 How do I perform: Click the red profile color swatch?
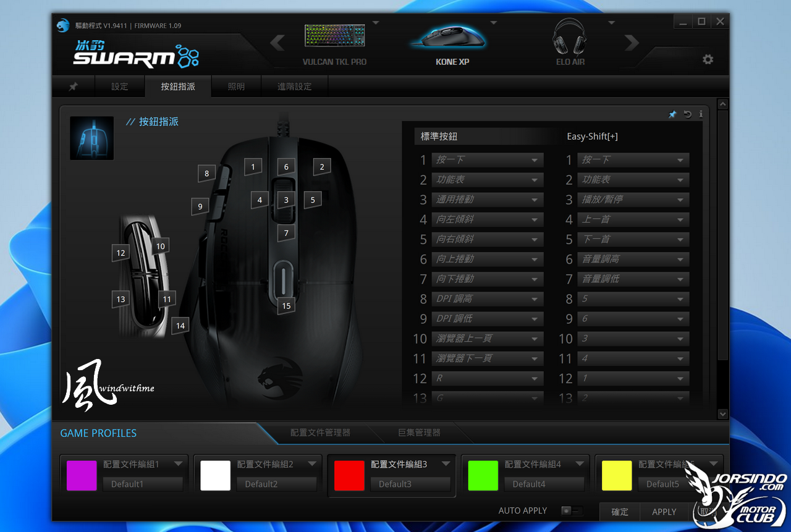(x=349, y=476)
